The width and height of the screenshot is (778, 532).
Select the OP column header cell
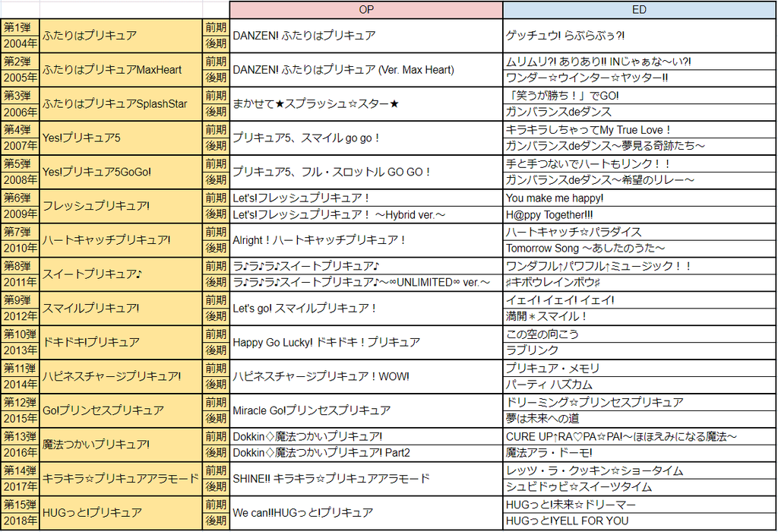pos(366,10)
